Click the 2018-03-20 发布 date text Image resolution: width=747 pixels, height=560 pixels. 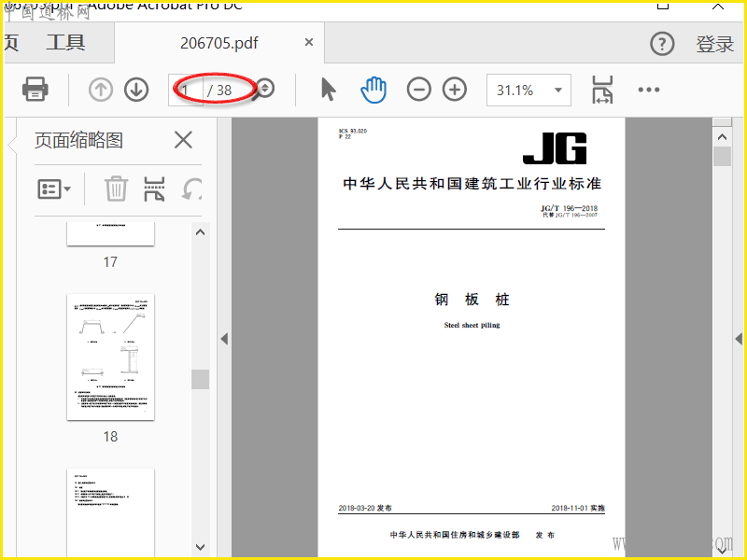(x=365, y=508)
